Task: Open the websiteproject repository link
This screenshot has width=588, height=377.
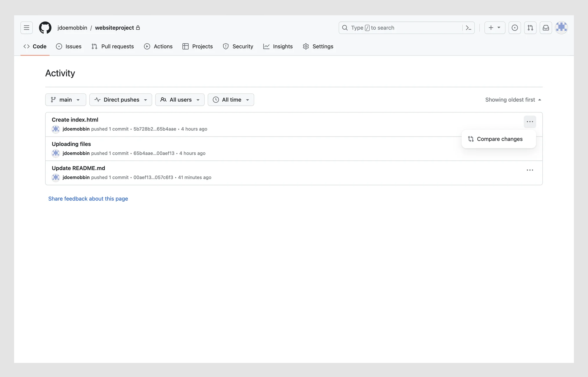Action: click(115, 28)
